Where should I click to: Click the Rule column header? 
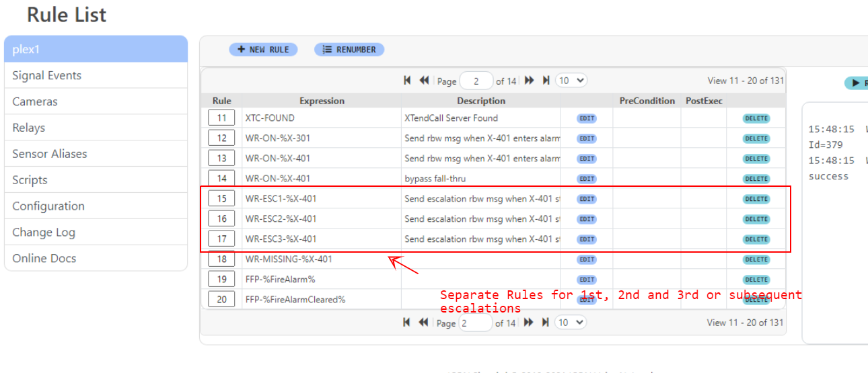coord(221,101)
